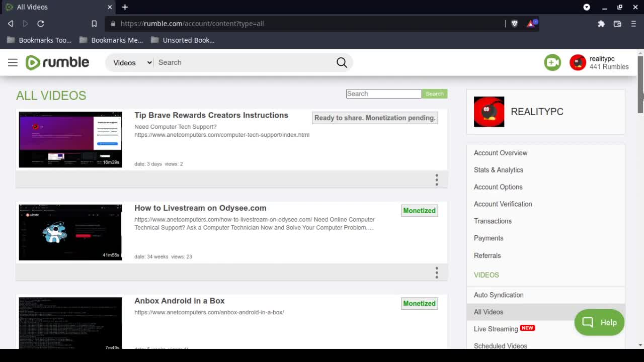Bookmark this page using the bookmark icon
Viewport: 644px width, 362px height.
(94, 24)
